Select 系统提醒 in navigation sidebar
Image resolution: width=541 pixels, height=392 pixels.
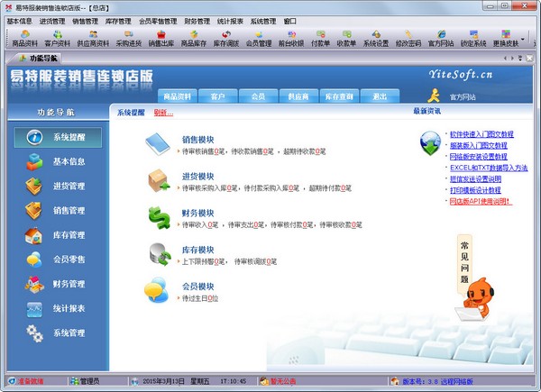pos(58,137)
